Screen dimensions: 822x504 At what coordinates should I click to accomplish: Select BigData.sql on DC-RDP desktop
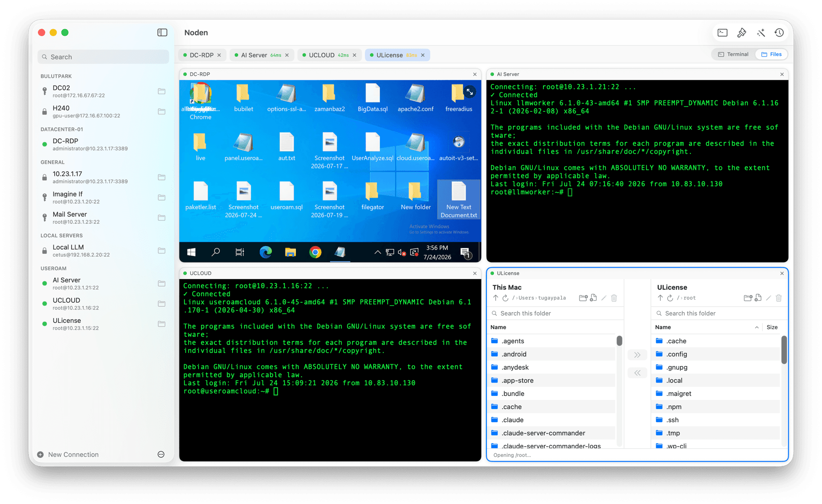coord(373,99)
